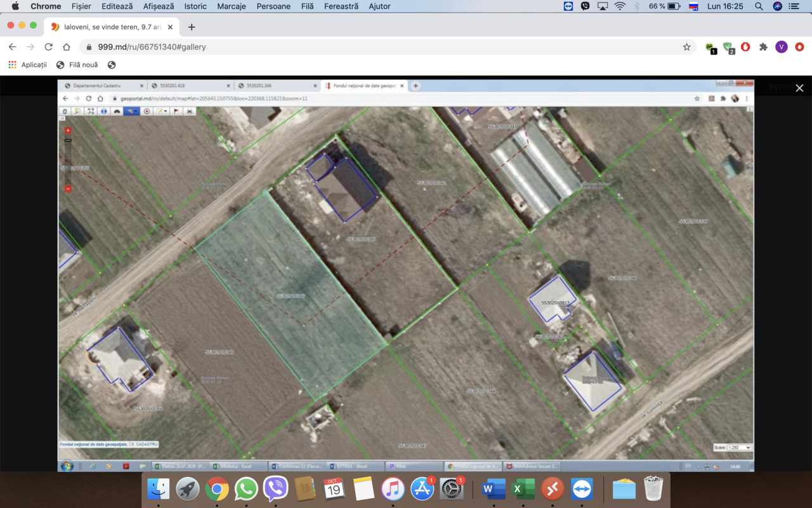Click the Aplicații bookmarks bar shortcut
This screenshot has height=508, width=812.
(27, 65)
